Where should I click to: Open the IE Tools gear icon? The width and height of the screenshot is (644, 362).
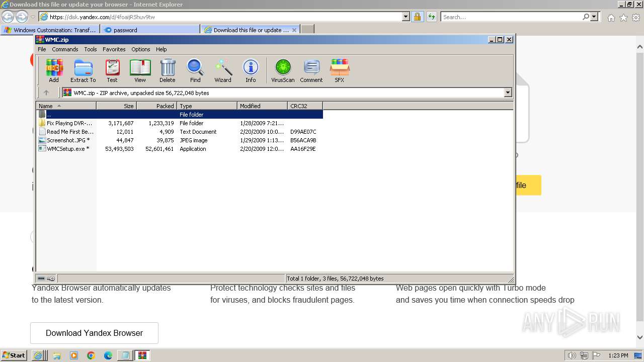(x=636, y=18)
